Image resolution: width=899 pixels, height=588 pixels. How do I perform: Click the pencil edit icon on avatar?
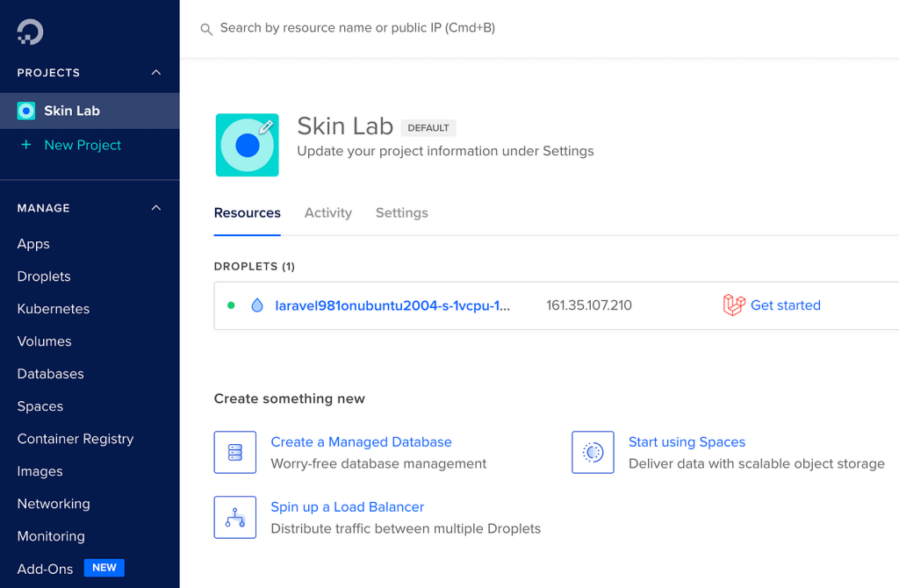(266, 127)
